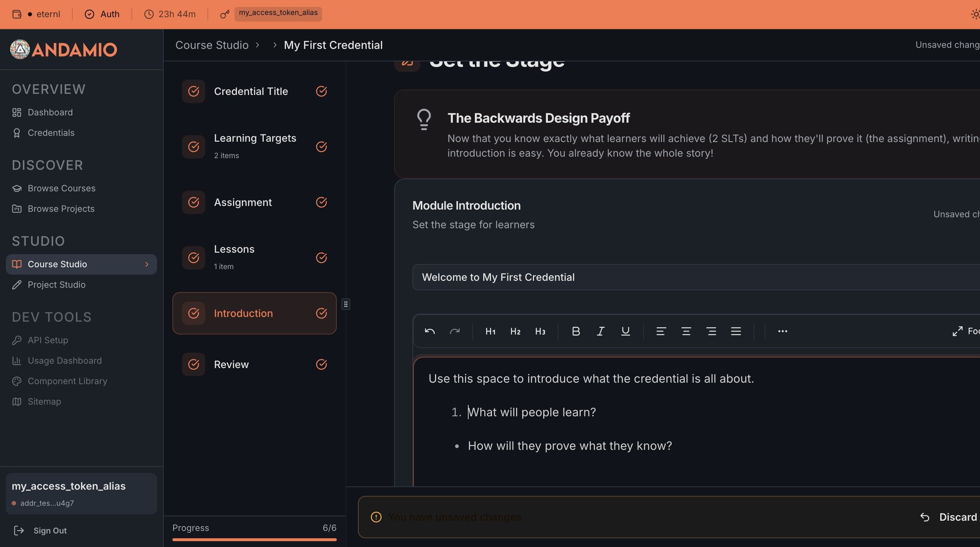Justify the paragraph text
Image resolution: width=980 pixels, height=547 pixels.
click(736, 331)
